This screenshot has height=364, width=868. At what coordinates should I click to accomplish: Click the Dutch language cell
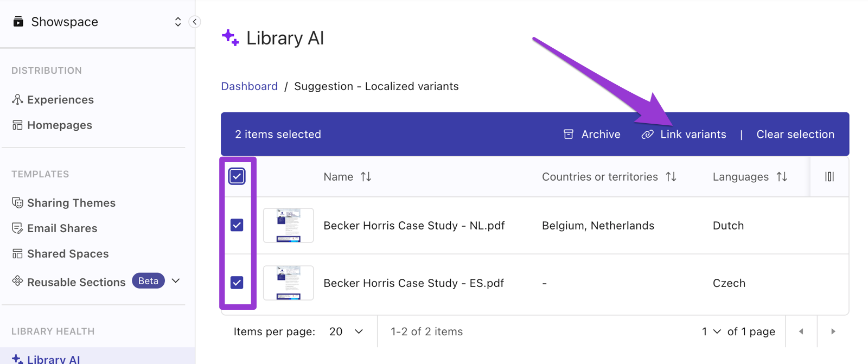(x=728, y=226)
